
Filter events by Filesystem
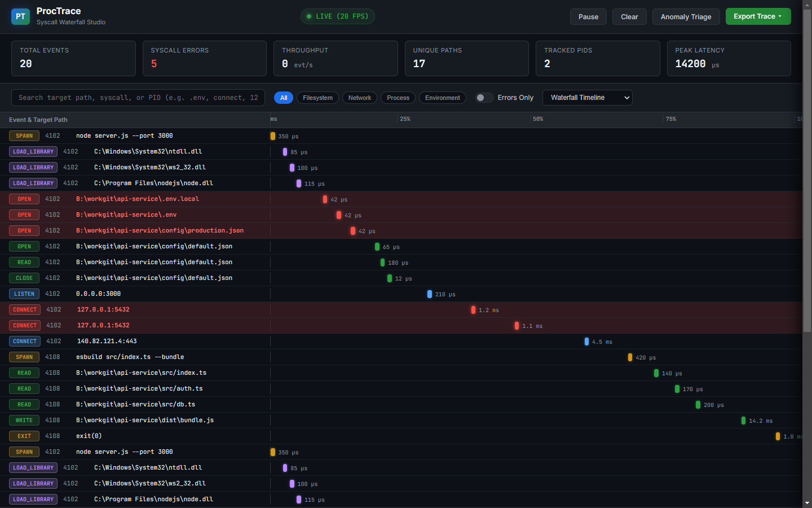[317, 98]
